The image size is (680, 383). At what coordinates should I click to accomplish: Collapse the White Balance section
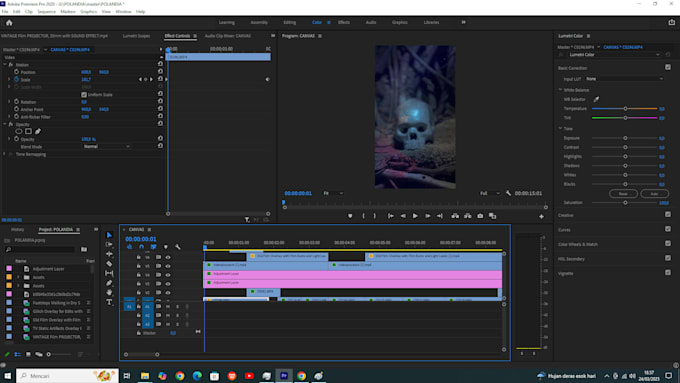pos(560,90)
